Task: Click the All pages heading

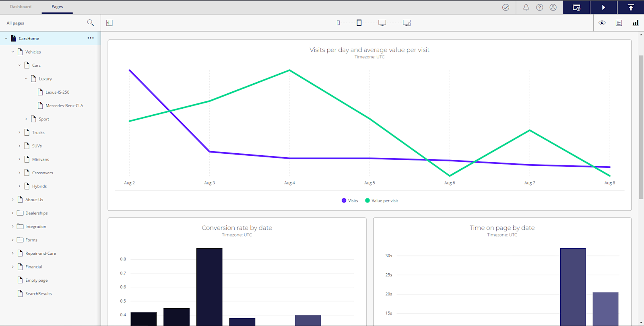Action: [15, 23]
